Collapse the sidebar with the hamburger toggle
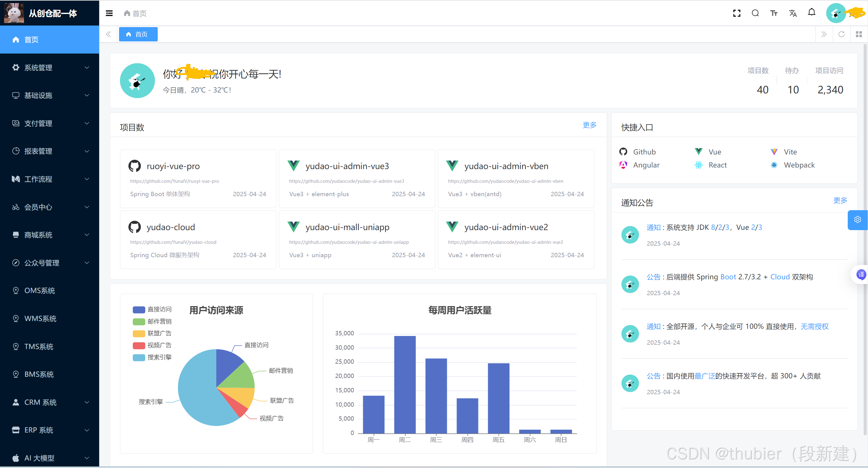 point(109,13)
